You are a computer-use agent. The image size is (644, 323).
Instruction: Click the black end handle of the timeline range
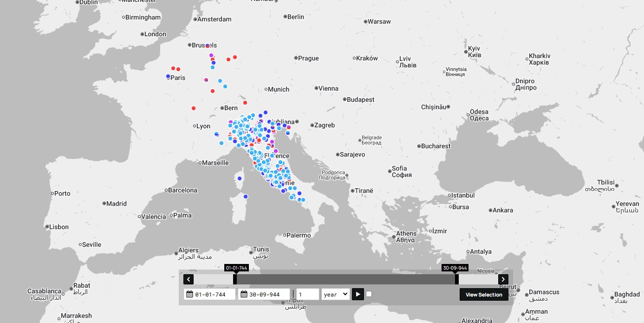(x=457, y=279)
